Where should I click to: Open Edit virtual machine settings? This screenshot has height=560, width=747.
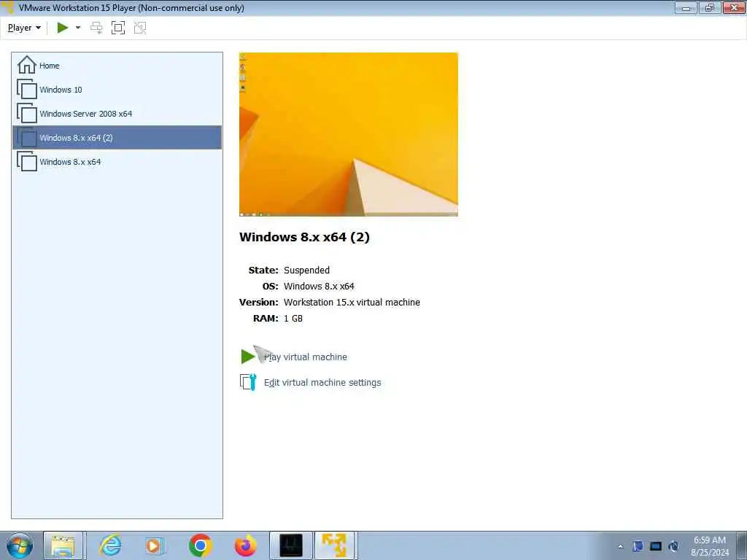(322, 382)
